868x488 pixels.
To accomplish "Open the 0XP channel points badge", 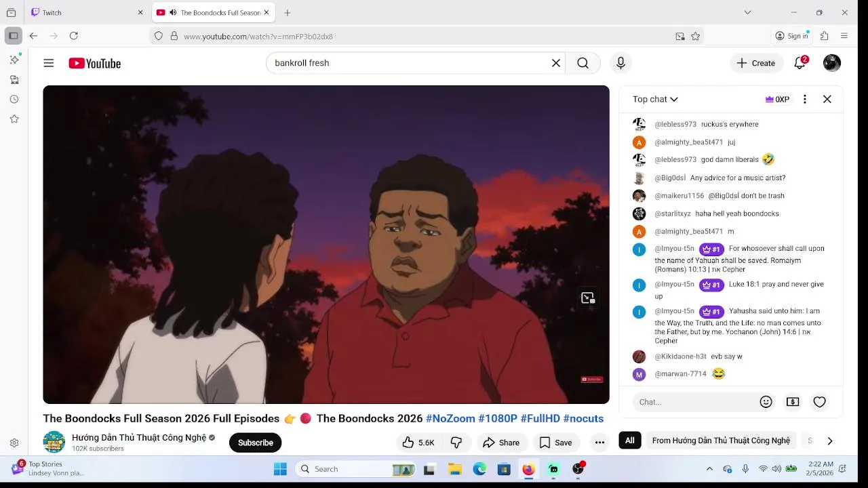I will (777, 99).
